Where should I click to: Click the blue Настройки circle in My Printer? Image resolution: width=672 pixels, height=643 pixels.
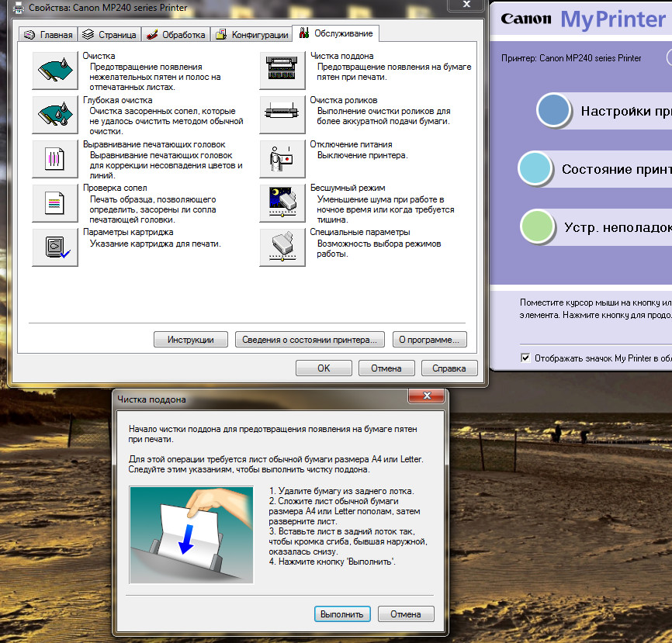click(x=554, y=110)
